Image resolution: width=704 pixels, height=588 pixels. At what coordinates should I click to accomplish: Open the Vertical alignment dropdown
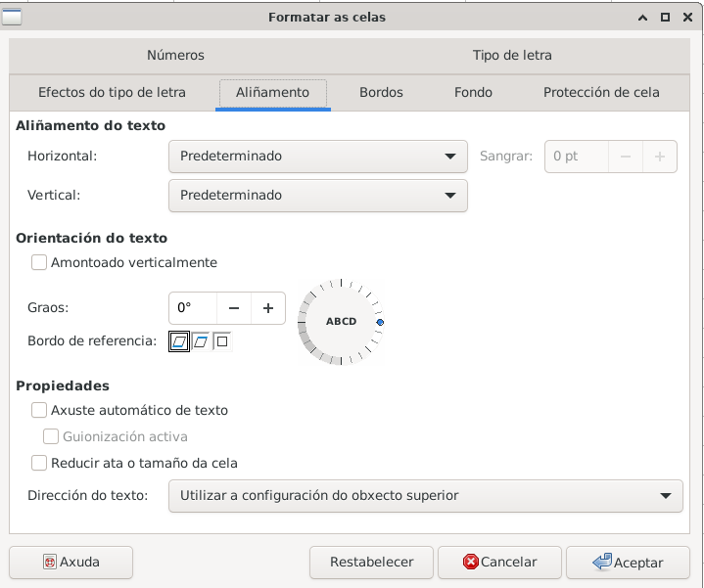(318, 196)
